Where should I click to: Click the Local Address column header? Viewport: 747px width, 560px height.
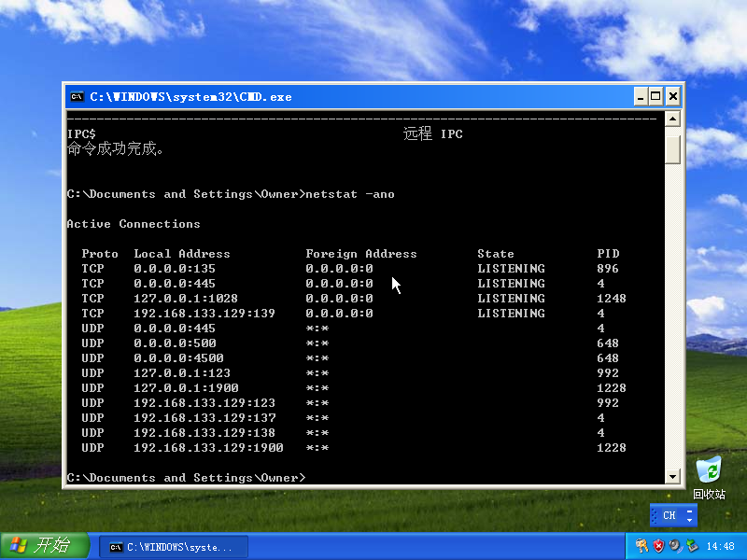click(x=181, y=254)
